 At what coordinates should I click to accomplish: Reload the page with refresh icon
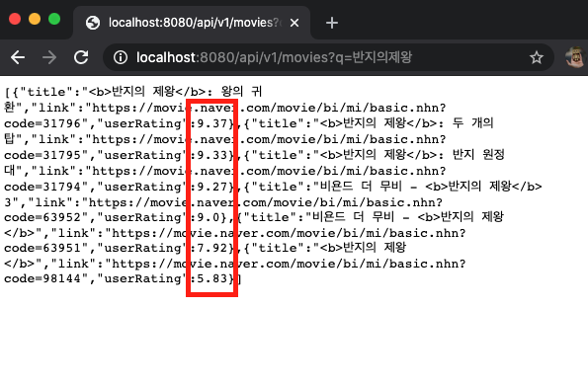click(x=81, y=57)
